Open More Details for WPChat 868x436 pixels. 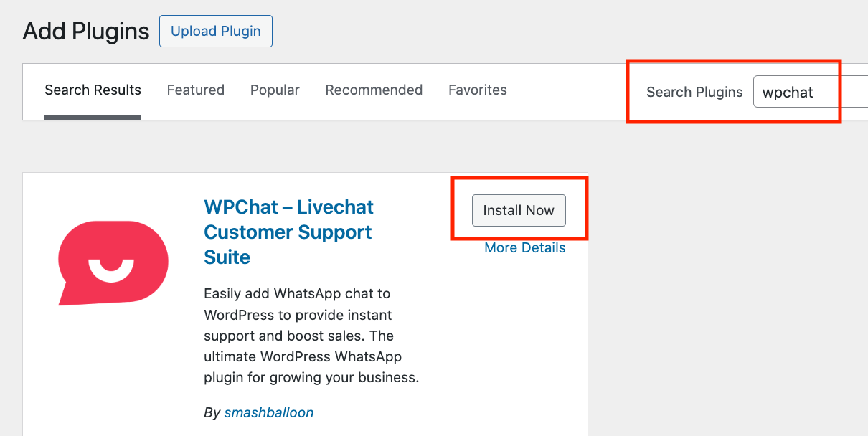point(524,247)
